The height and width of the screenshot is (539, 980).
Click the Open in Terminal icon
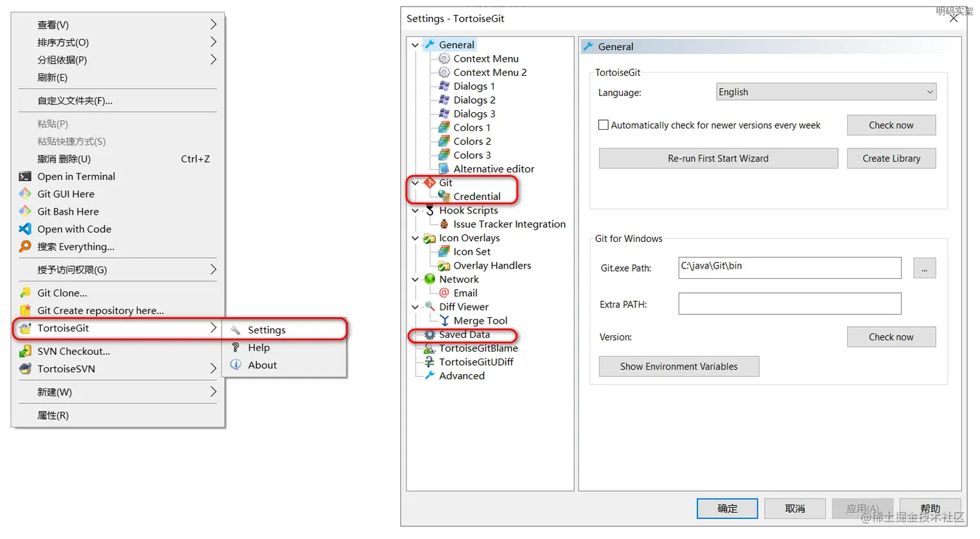[25, 176]
